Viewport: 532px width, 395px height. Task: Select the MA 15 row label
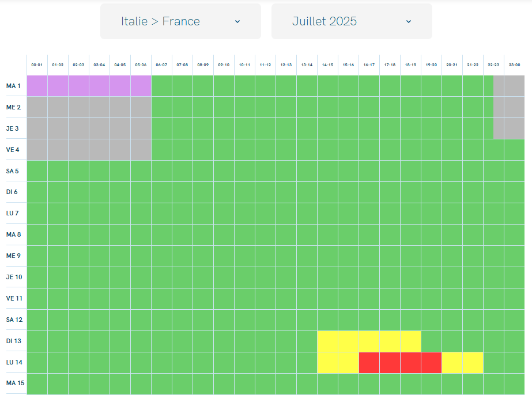(15, 383)
